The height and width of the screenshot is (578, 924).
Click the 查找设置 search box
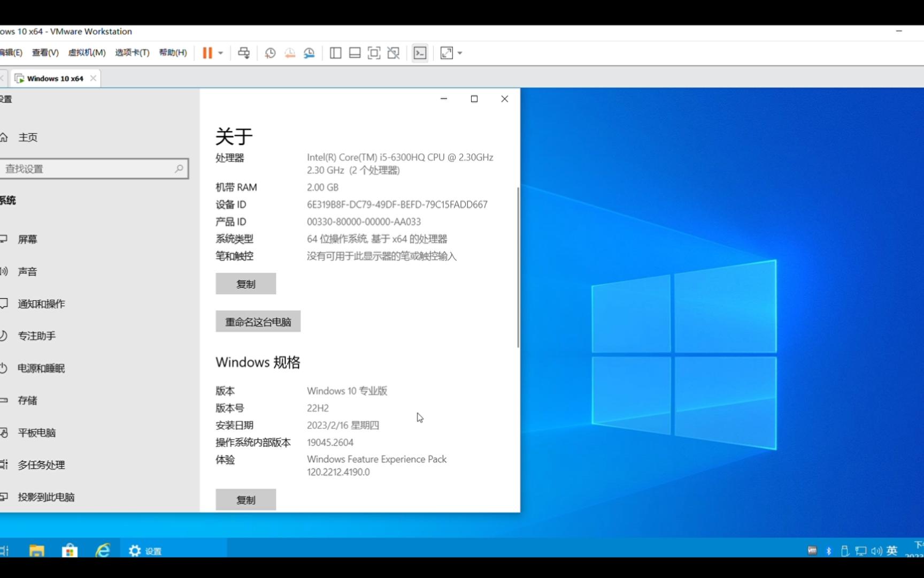pyautogui.click(x=95, y=169)
